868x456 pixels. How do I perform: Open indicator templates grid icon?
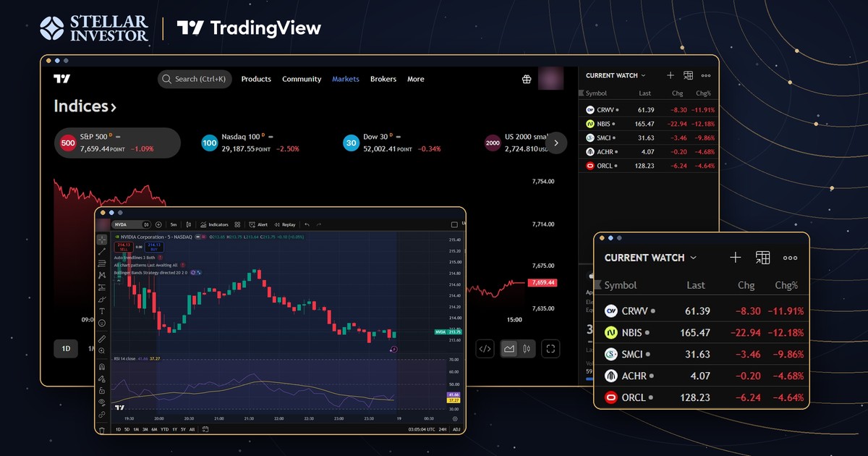(x=237, y=224)
